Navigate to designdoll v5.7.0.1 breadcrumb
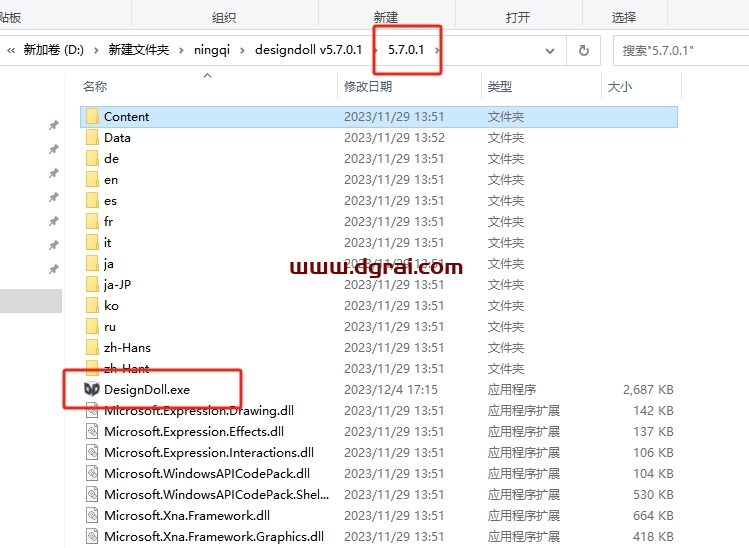This screenshot has width=749, height=548. [309, 50]
